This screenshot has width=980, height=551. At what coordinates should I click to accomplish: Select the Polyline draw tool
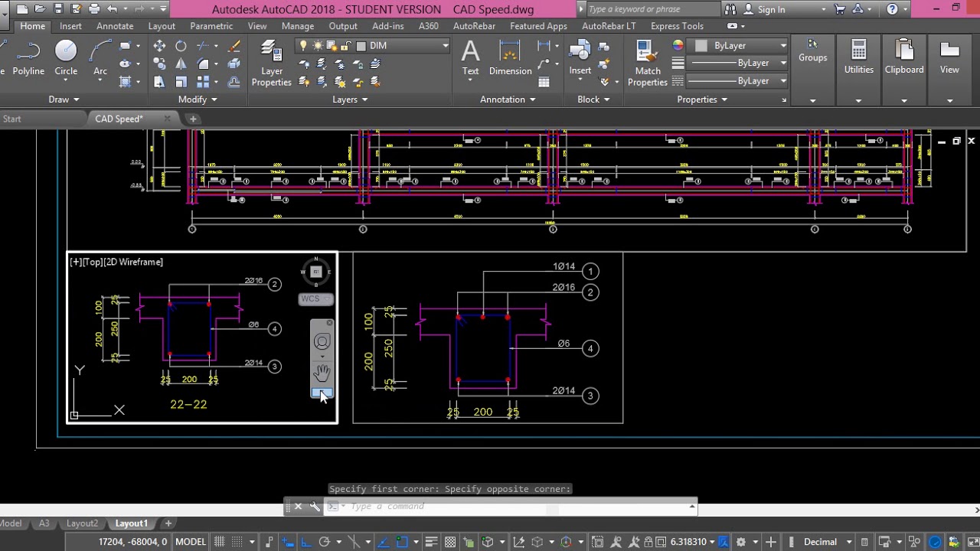(28, 57)
